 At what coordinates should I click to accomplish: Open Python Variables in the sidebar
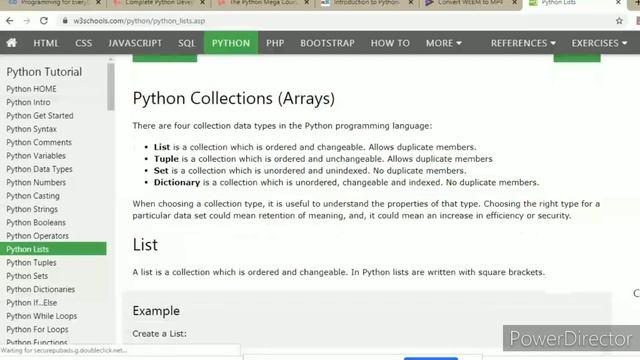[x=36, y=156]
